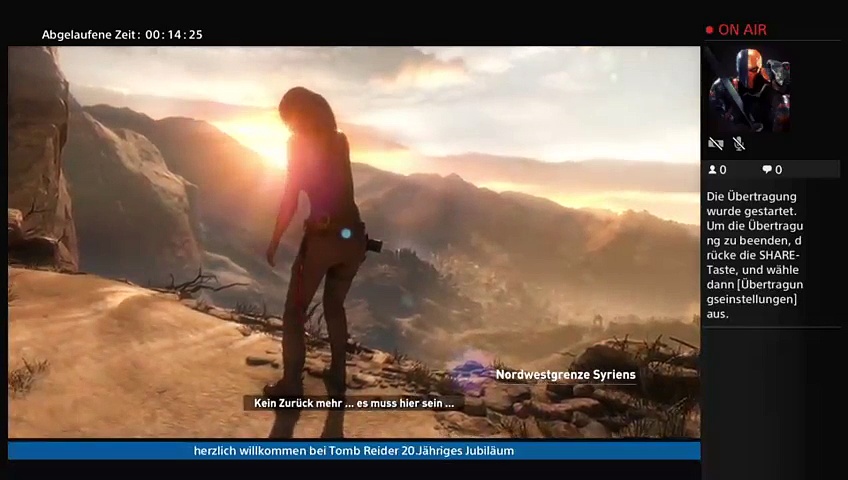Click the bright sun in the sky
The image size is (848, 480).
(x=262, y=140)
